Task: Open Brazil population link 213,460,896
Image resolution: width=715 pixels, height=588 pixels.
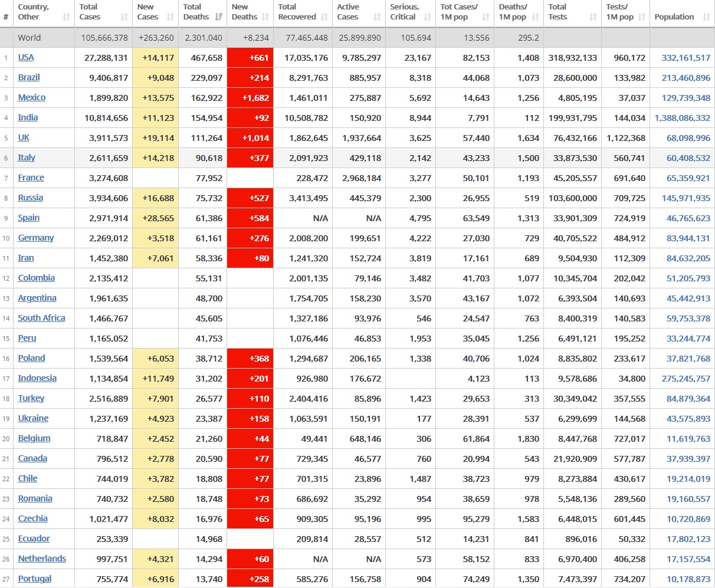Action: pyautogui.click(x=686, y=78)
